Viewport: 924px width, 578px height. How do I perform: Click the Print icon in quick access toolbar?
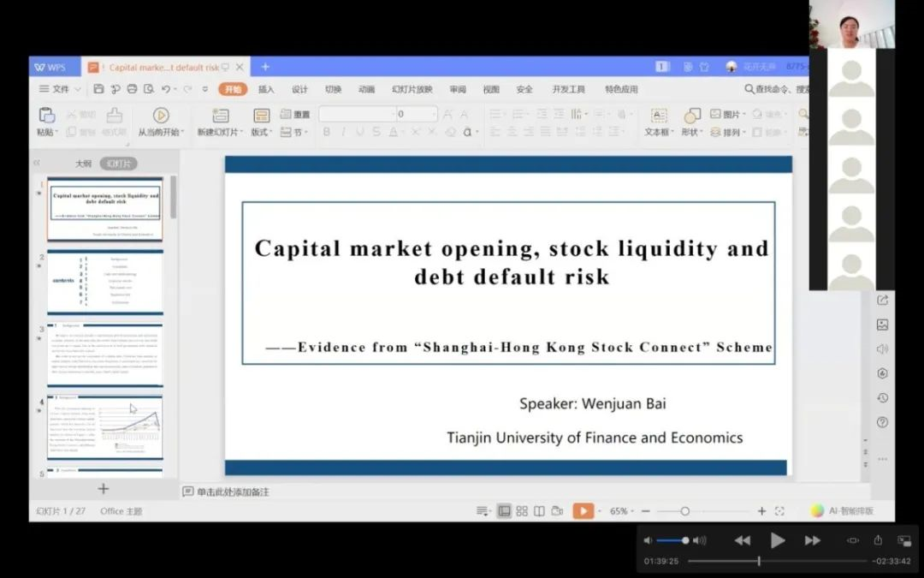tap(132, 89)
